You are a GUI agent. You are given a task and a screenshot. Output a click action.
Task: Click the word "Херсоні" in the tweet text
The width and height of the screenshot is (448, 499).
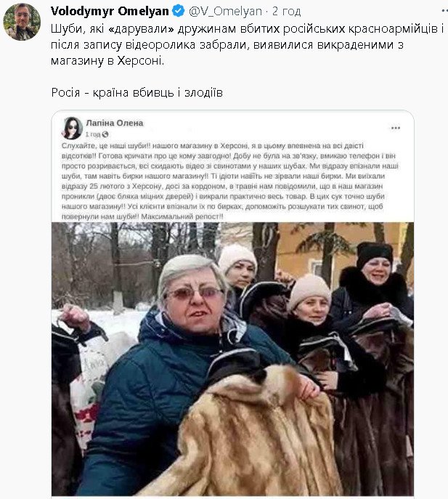pyautogui.click(x=141, y=60)
